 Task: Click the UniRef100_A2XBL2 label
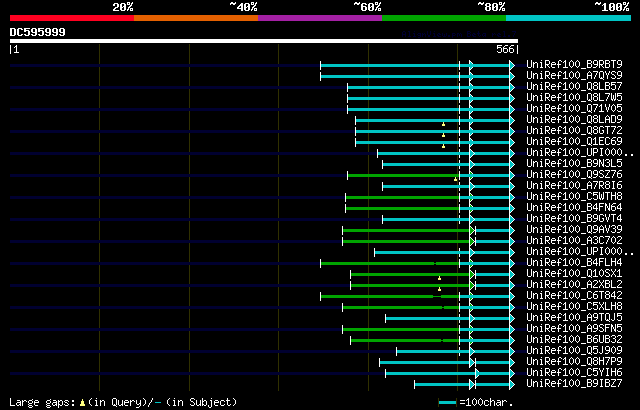[x=574, y=284]
